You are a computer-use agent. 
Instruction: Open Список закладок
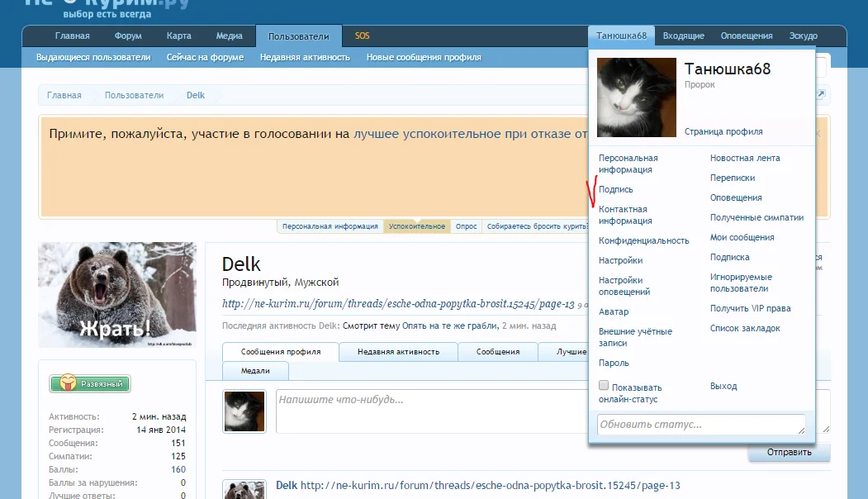pos(745,329)
